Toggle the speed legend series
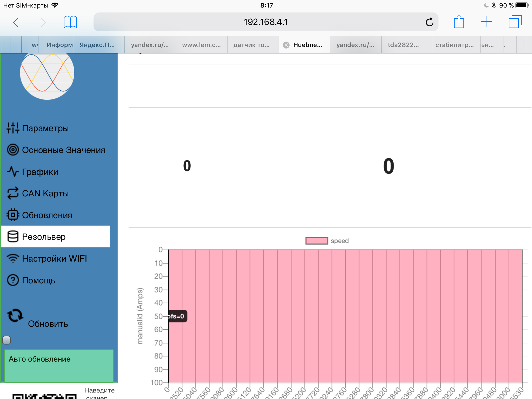This screenshot has width=532, height=399. coord(317,241)
